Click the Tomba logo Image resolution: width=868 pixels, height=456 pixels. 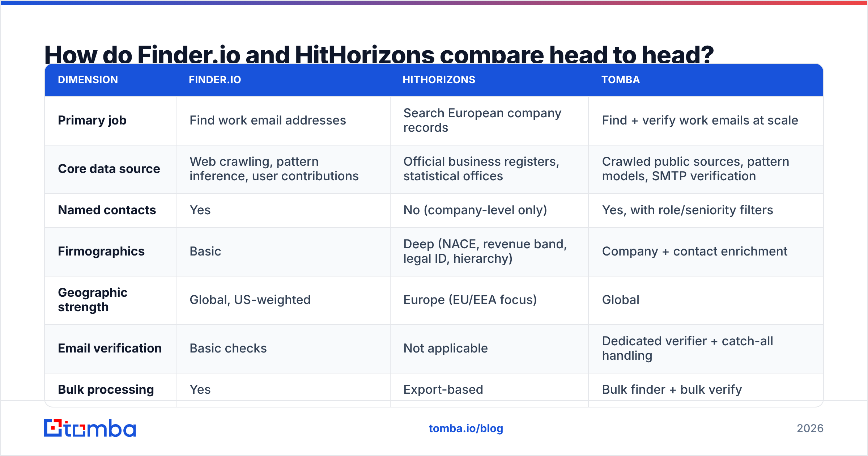[x=90, y=428]
